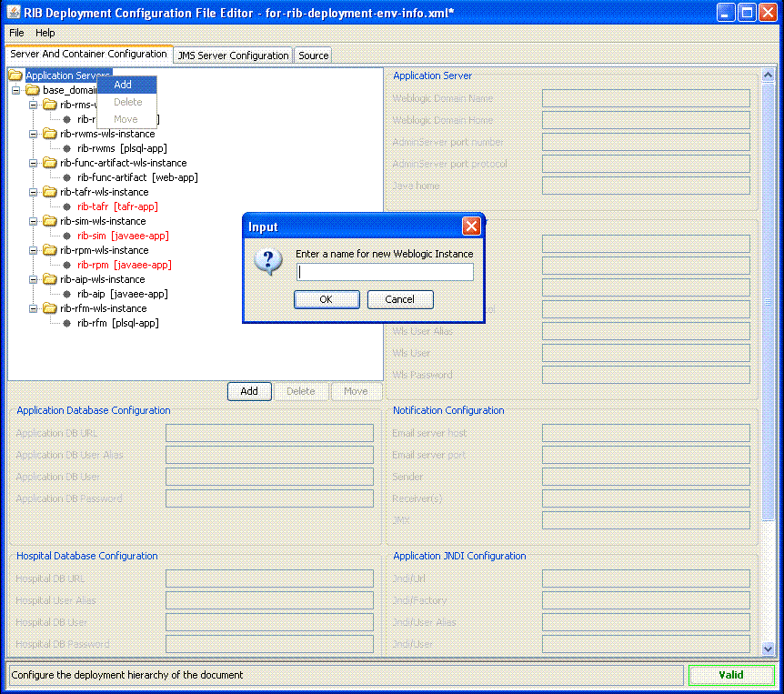Click the rib-tafr-wls-instance folder icon
This screenshot has width=784, height=694.
[x=49, y=192]
